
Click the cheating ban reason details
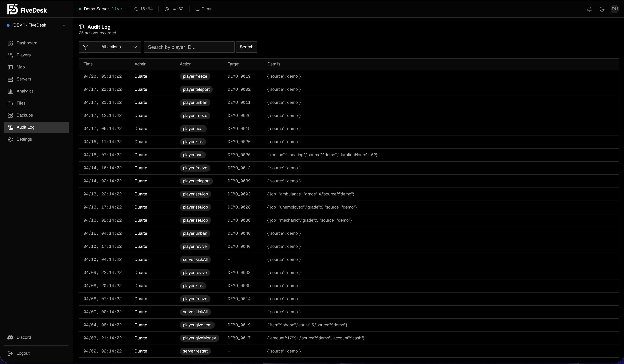point(322,155)
